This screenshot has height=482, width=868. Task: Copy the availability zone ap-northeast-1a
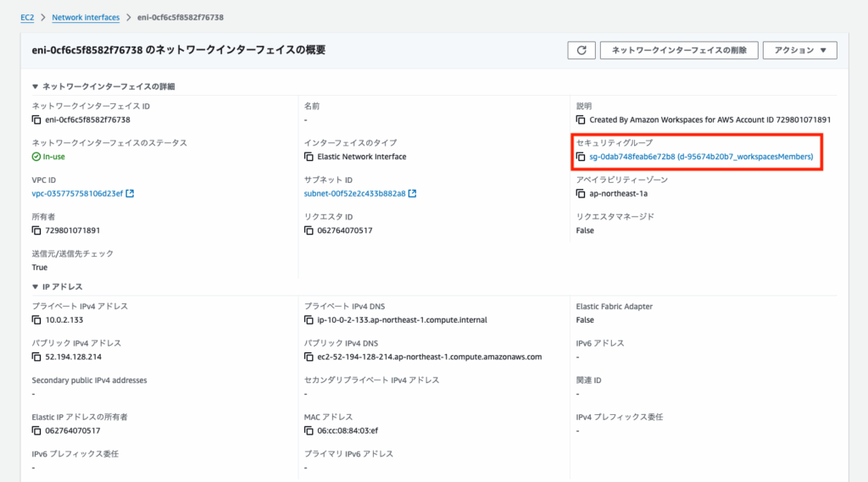click(581, 194)
